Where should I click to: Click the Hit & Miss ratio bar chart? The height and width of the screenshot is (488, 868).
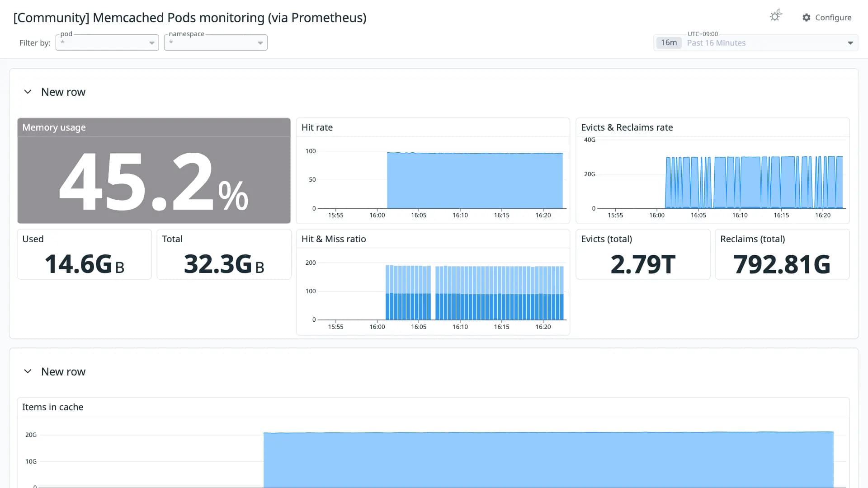point(442,291)
